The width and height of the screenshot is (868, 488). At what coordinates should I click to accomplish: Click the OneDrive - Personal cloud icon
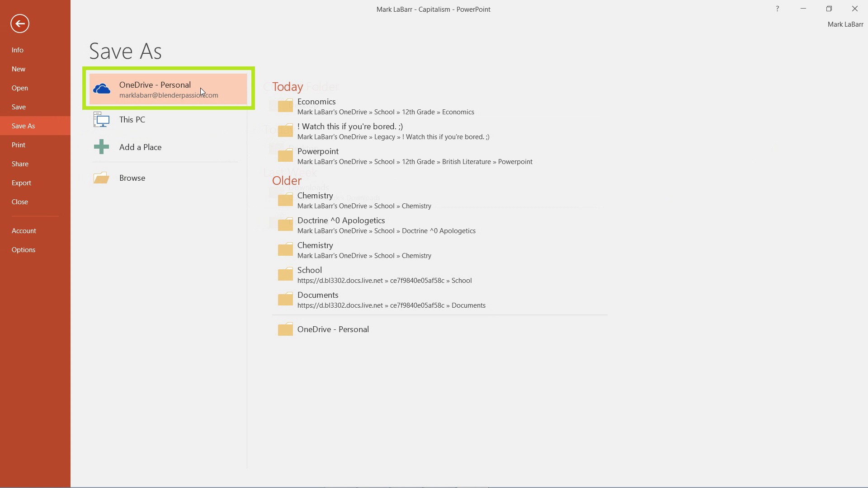coord(101,88)
